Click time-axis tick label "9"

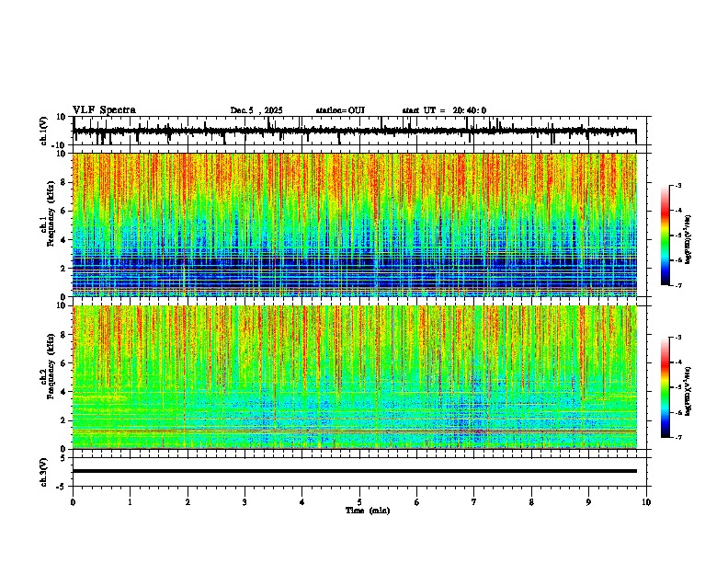click(x=588, y=502)
